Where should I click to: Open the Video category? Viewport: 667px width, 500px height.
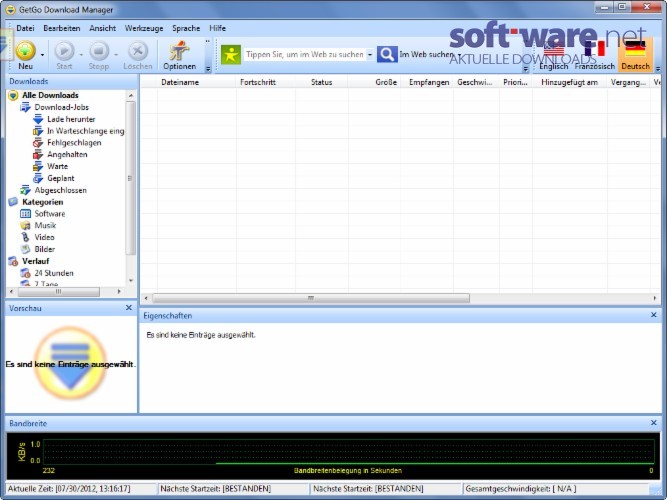(x=44, y=237)
